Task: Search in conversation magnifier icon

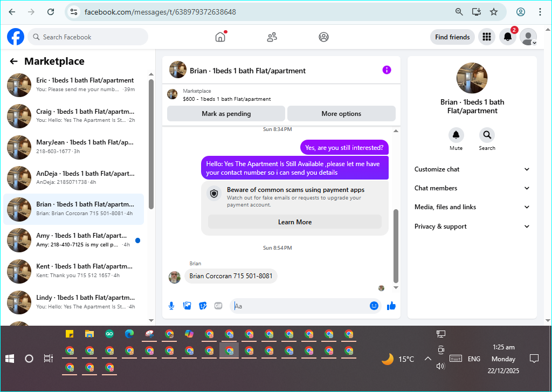Action: tap(487, 135)
